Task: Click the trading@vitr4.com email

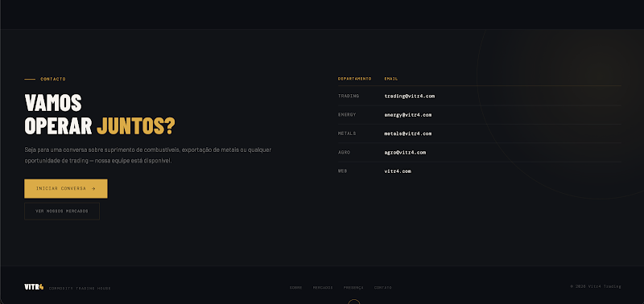Action: 410,96
